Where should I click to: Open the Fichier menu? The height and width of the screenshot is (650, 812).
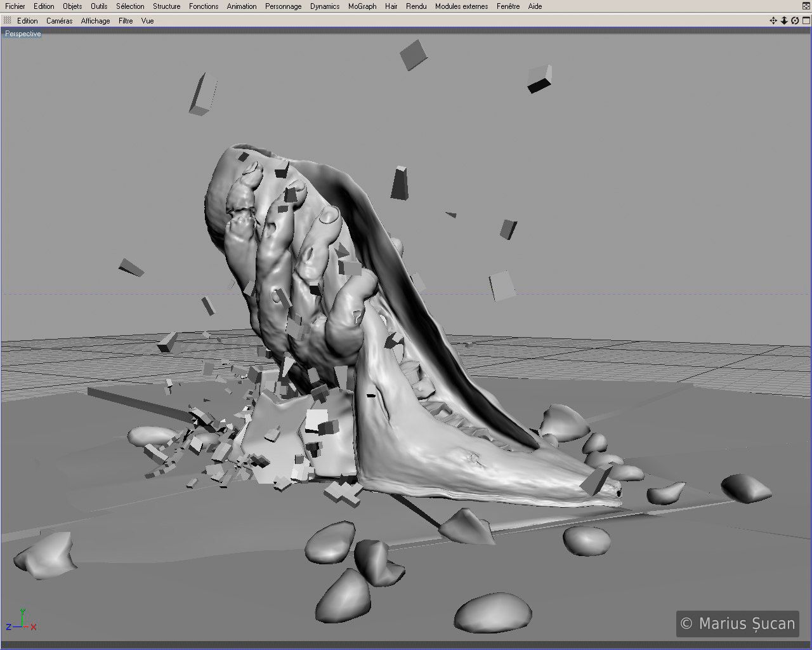coord(15,6)
